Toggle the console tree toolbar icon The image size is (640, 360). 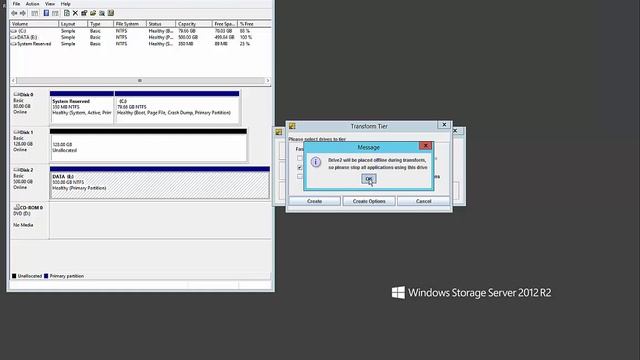click(35, 13)
